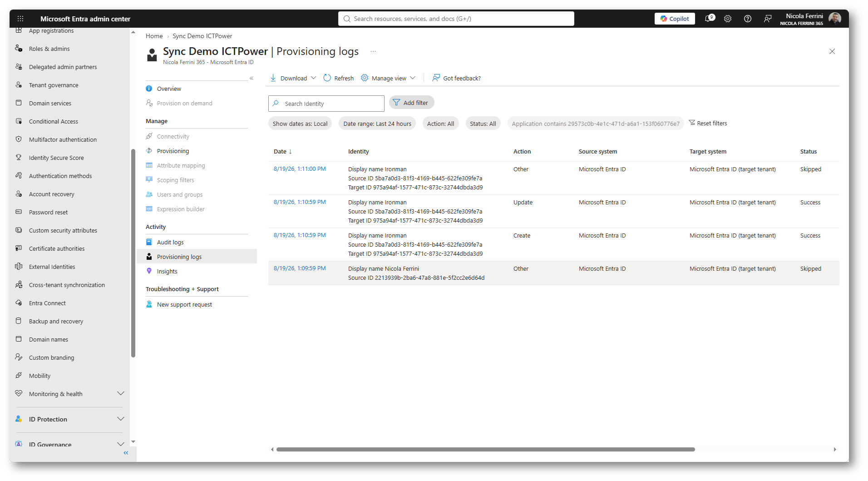Click Reset filters
The height and width of the screenshot is (481, 868).
point(708,123)
